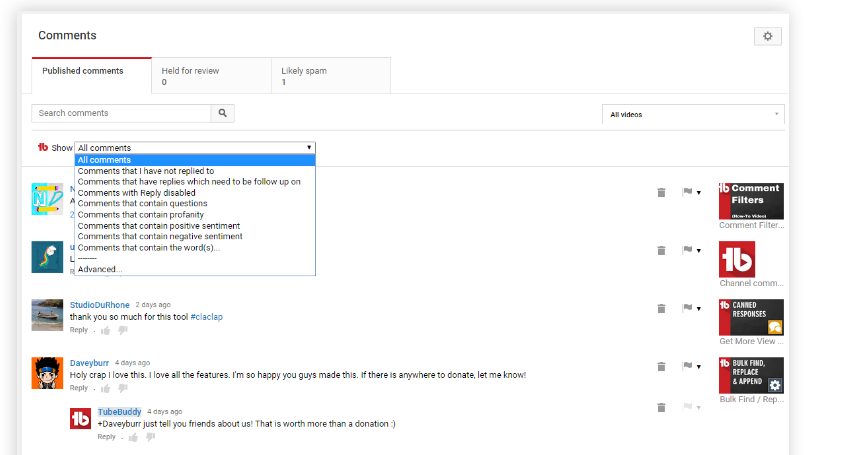
Task: Flag StudioDuRhone's comment
Action: pos(687,308)
